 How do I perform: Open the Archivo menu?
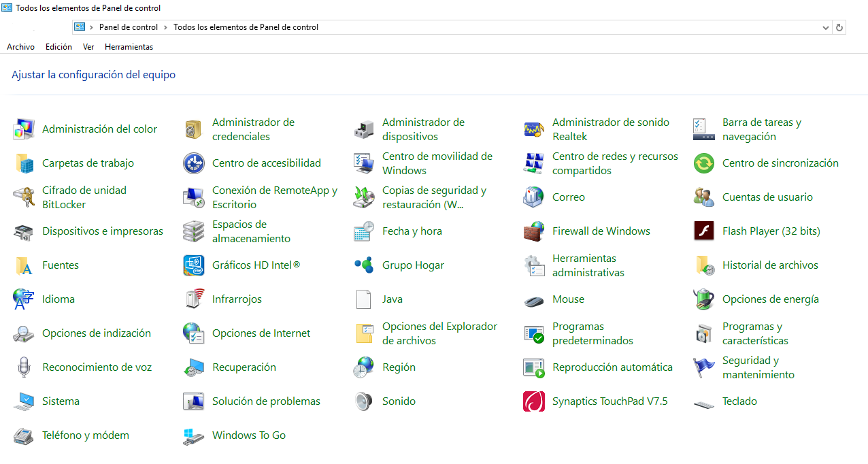20,46
